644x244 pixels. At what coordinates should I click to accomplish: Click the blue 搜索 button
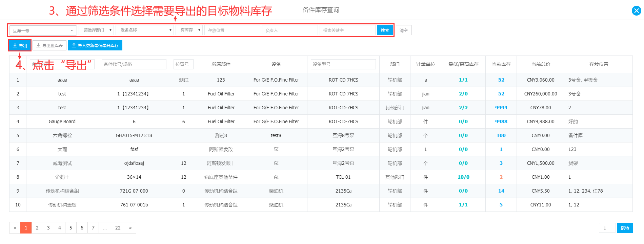[385, 30]
